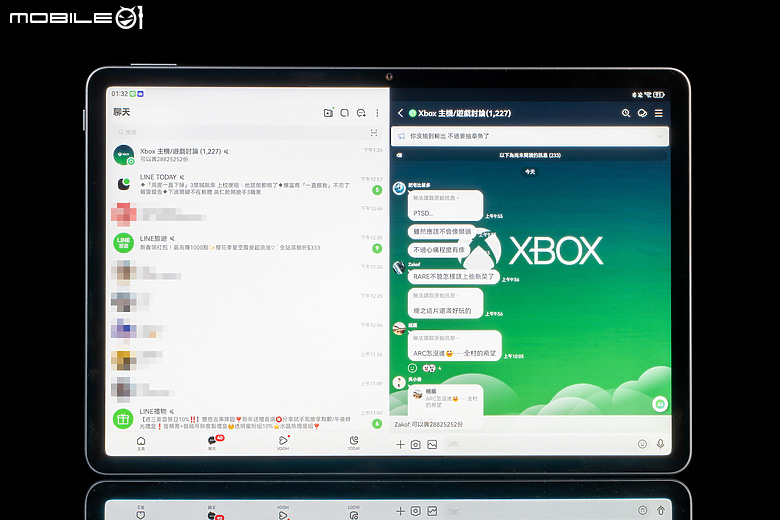The image size is (780, 520).
Task: Add a reaction with the smiley below message
Action: [x=412, y=368]
